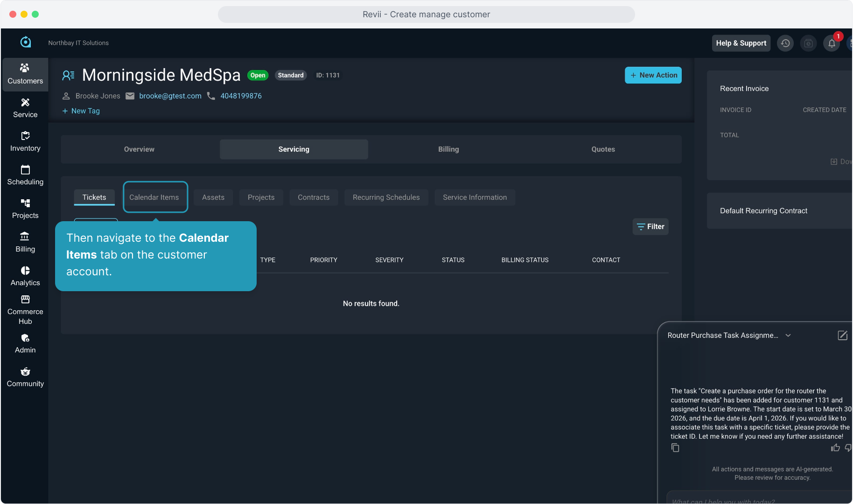Go to Scheduling in the sidebar
Screen dimensions: 853x504
(25, 175)
